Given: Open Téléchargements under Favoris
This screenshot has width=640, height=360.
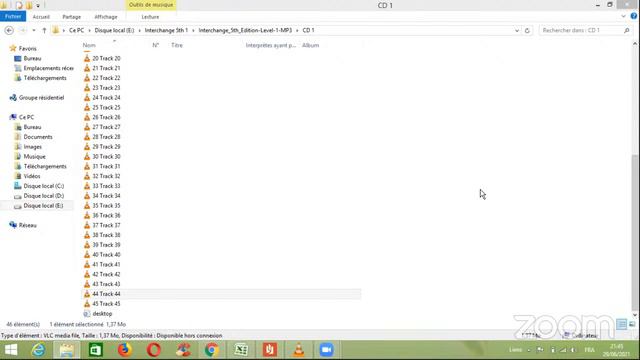Looking at the screenshot, I should [45, 78].
